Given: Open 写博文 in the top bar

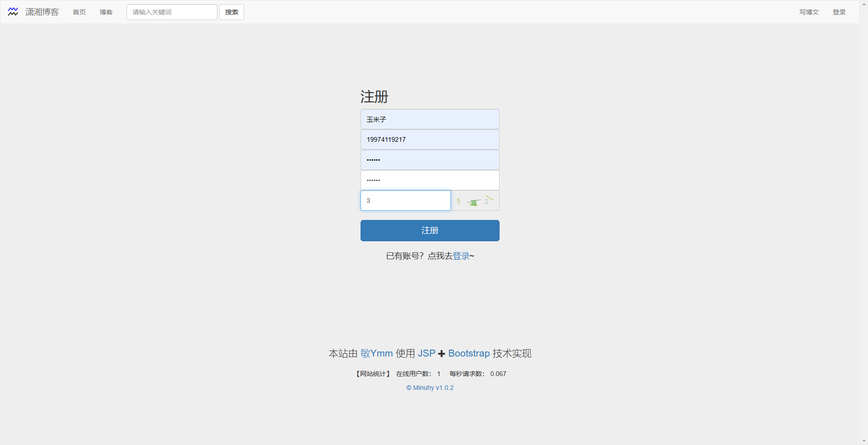Looking at the screenshot, I should click(x=809, y=12).
